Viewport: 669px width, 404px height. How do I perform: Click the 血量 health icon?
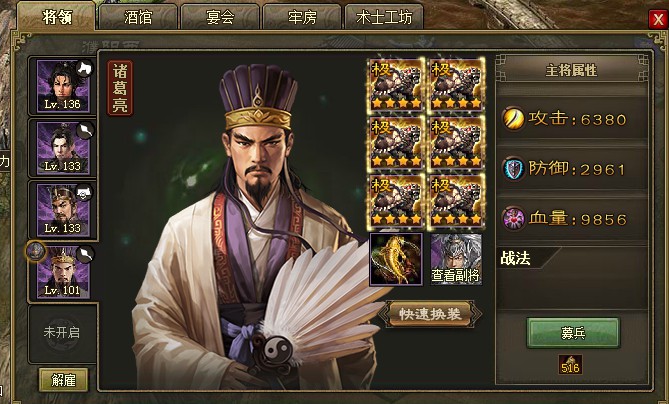pos(513,218)
